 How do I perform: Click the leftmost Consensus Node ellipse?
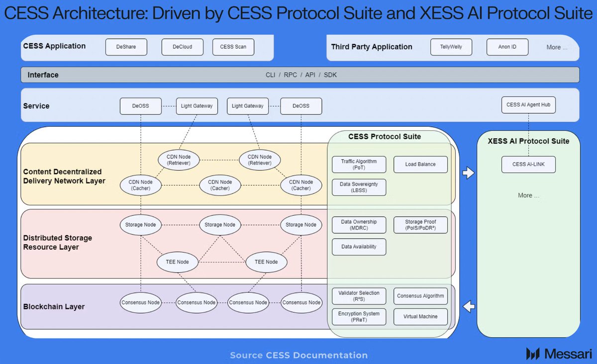pyautogui.click(x=141, y=302)
